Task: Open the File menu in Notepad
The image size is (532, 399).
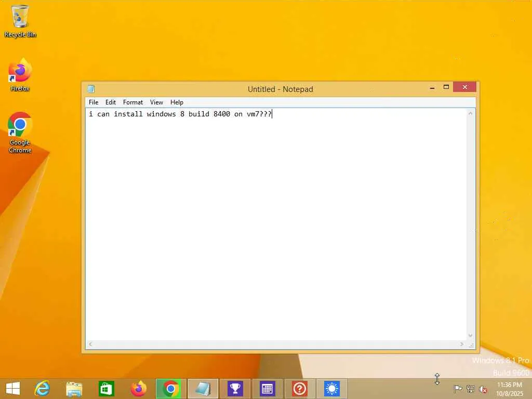Action: click(x=94, y=102)
